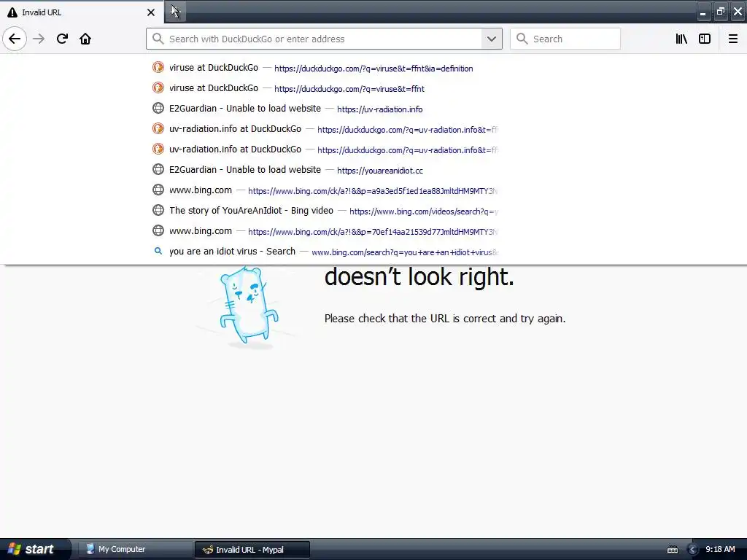Minimize the Mypal browser window
Screen dimensions: 747x560
[703, 12]
